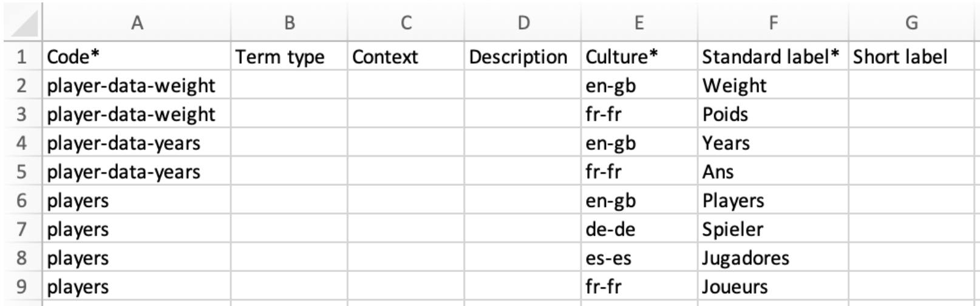Select the de-de culture cell
Image resolution: width=980 pixels, height=306 pixels.
click(639, 229)
